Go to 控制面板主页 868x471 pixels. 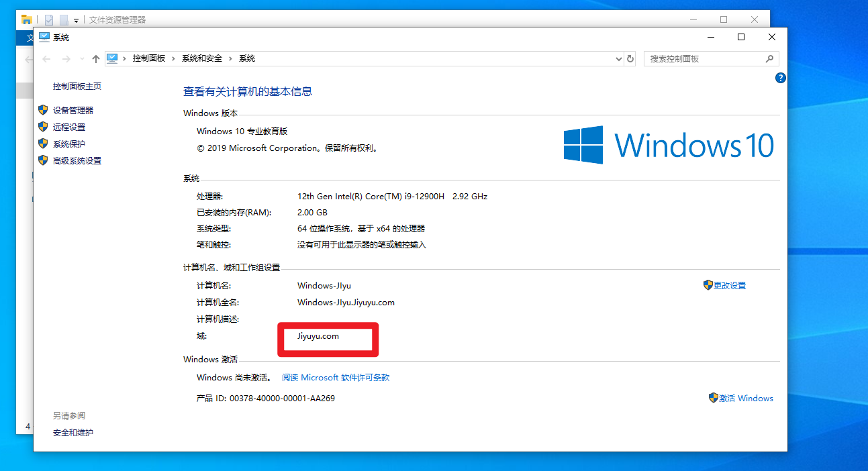point(77,87)
